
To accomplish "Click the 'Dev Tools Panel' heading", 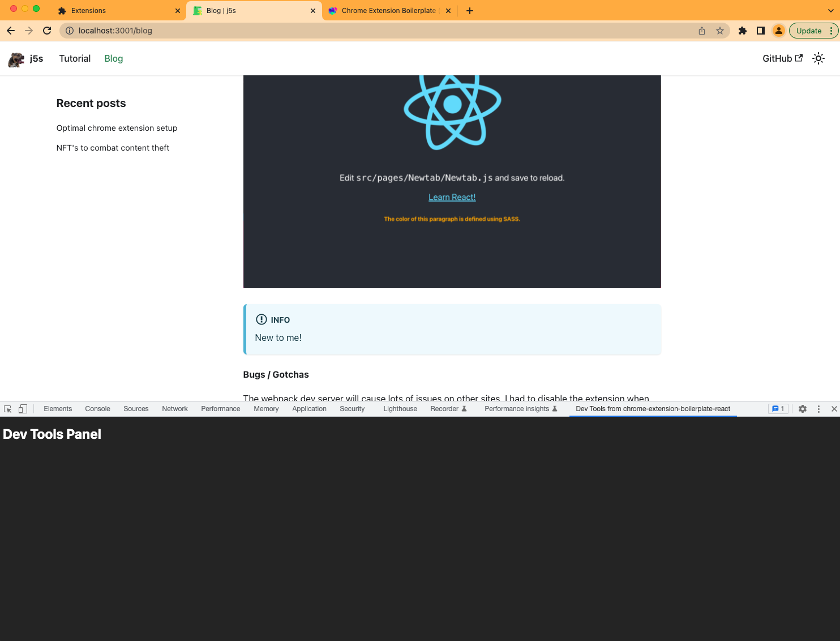I will coord(52,434).
